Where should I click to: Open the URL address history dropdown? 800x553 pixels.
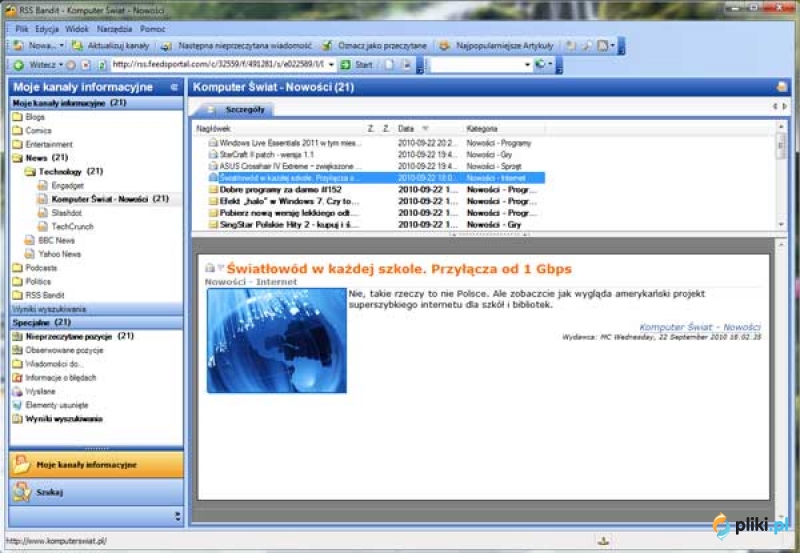tap(331, 65)
